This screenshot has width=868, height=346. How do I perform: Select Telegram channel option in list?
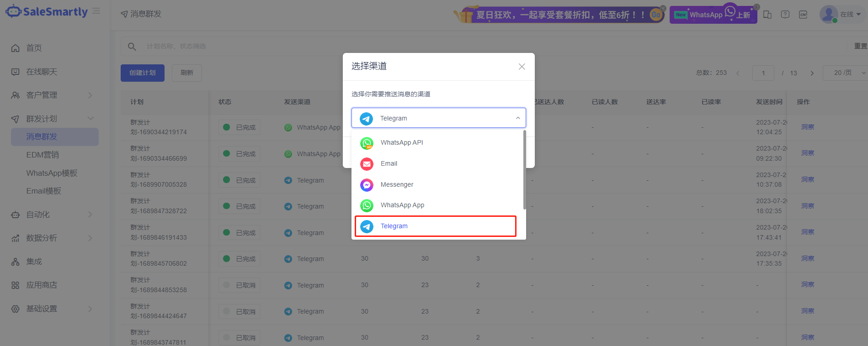point(436,226)
